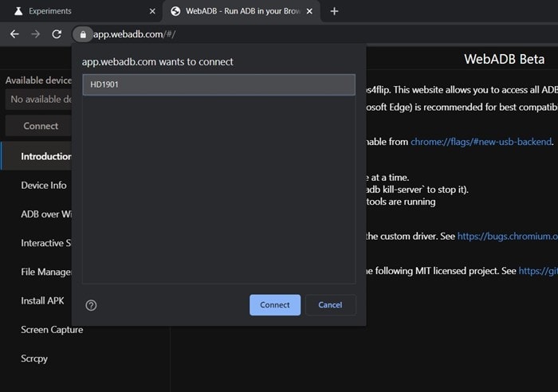Select the HD1901 device in the list
This screenshot has height=392, width=558.
point(219,84)
